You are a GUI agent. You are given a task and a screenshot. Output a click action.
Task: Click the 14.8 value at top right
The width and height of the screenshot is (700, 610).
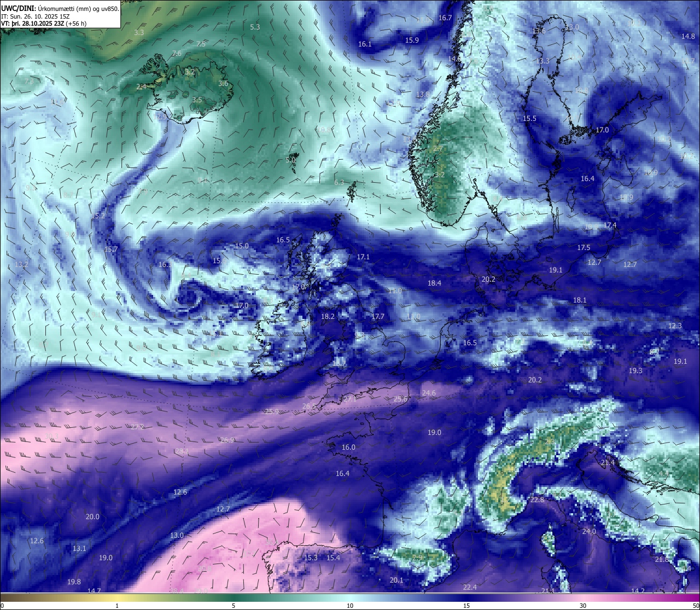(688, 36)
